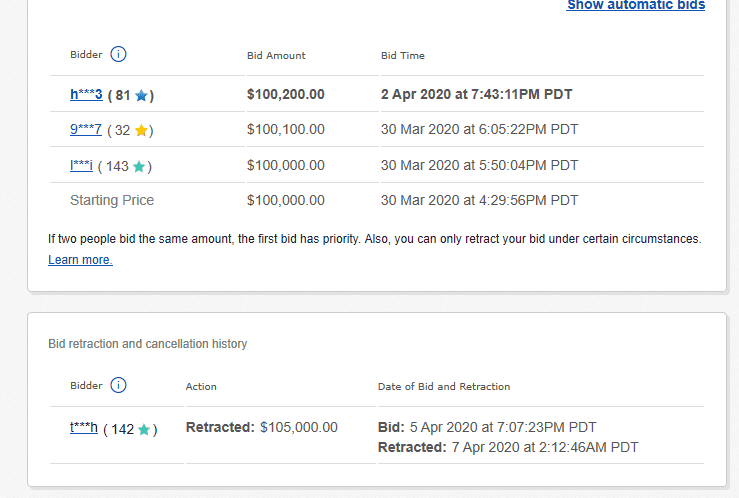Screen dimensions: 739x498
Task: Click the teal star next to 142 feedback
Action: tap(144, 430)
